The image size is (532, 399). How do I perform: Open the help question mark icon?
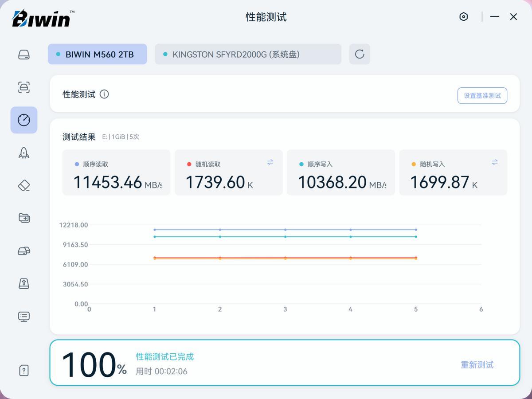24,370
